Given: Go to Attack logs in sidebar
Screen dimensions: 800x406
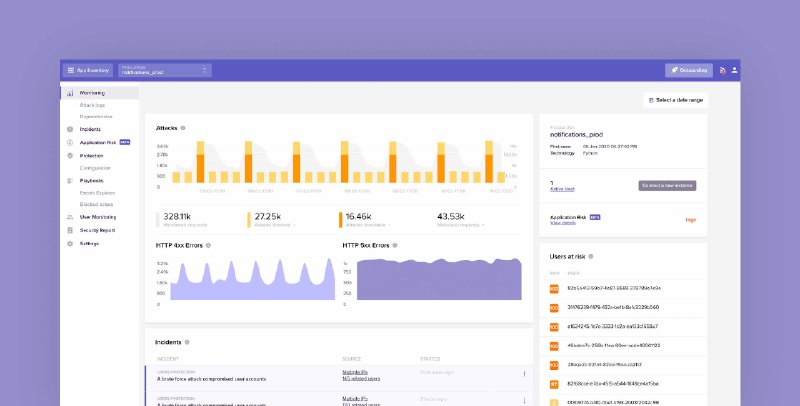Looking at the screenshot, I should pos(92,105).
